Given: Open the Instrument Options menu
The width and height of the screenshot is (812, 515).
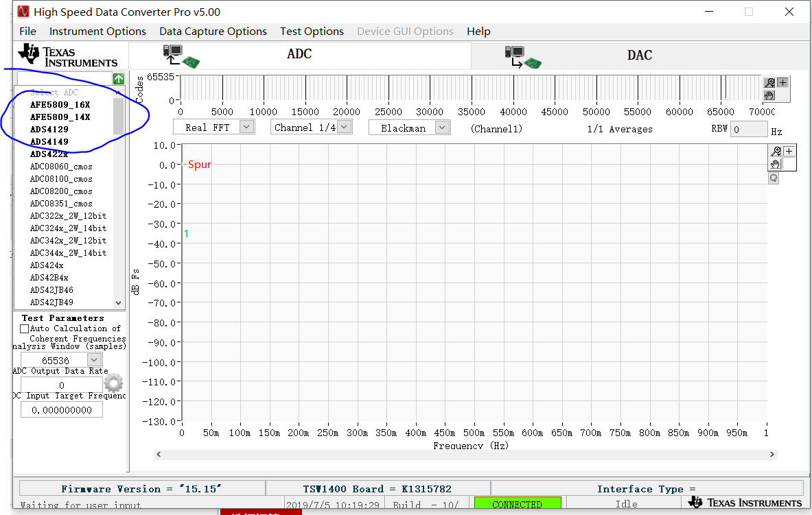Looking at the screenshot, I should pyautogui.click(x=97, y=32).
